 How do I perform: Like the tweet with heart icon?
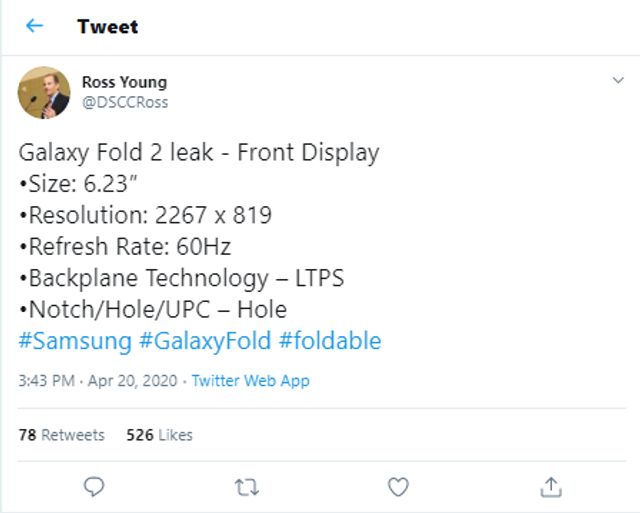pos(398,486)
